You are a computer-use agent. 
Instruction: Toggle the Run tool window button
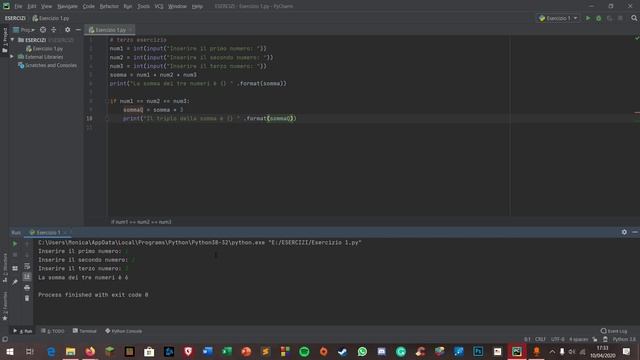coord(23,331)
